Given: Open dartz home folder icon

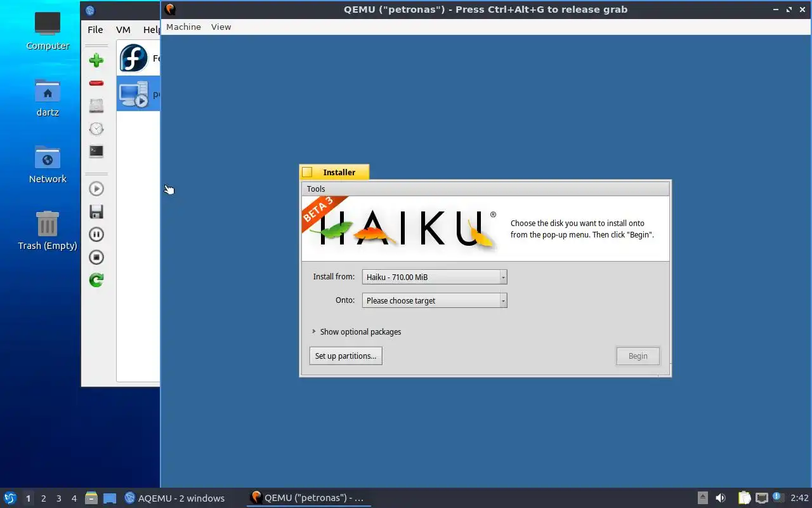Looking at the screenshot, I should [48, 97].
